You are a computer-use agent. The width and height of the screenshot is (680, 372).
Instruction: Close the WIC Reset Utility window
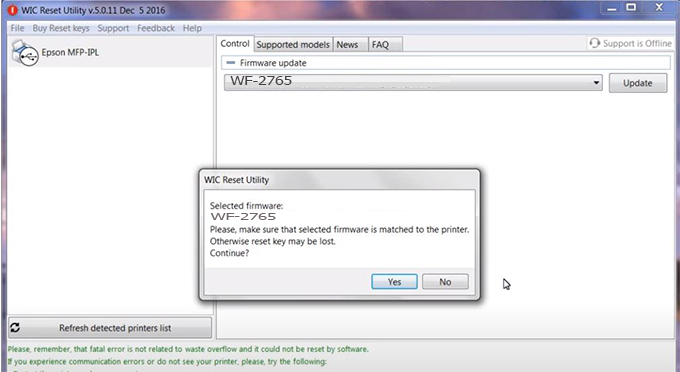pyautogui.click(x=659, y=7)
